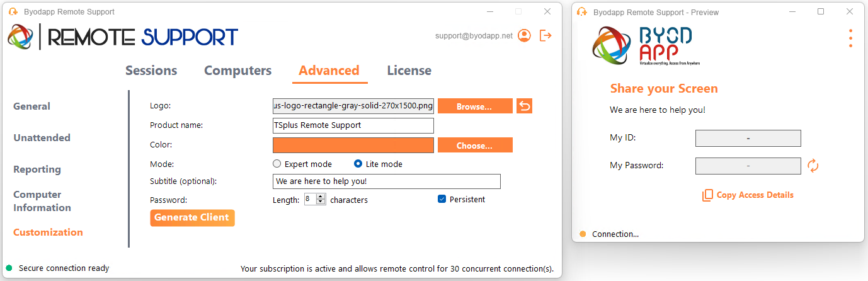
Task: Click the orange color swatch field
Action: tap(353, 145)
